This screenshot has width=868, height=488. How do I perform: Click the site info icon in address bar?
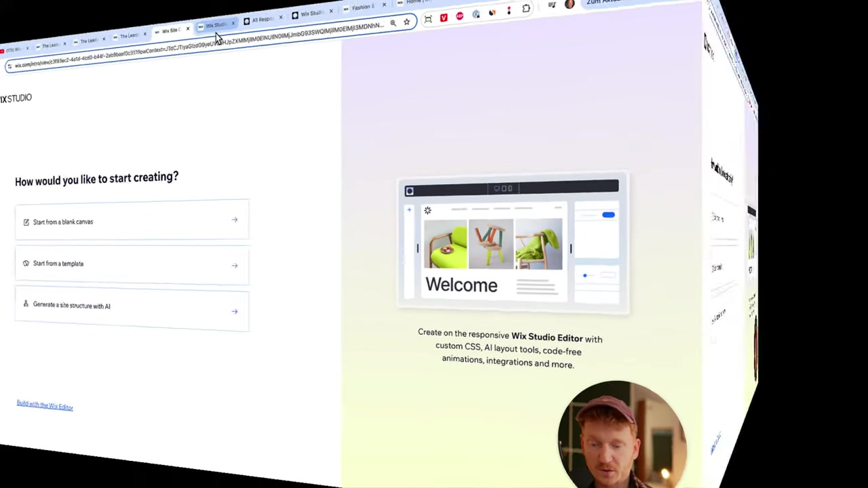(9, 66)
